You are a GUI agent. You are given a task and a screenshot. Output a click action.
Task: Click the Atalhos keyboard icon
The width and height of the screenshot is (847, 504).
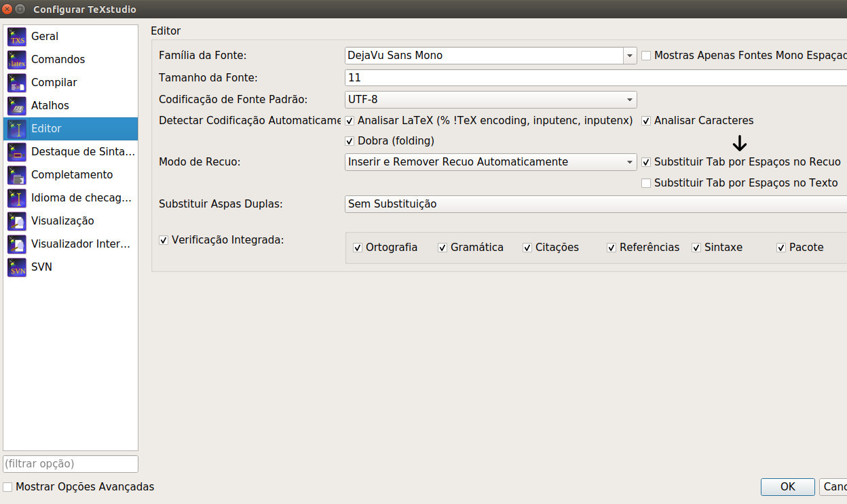point(17,106)
